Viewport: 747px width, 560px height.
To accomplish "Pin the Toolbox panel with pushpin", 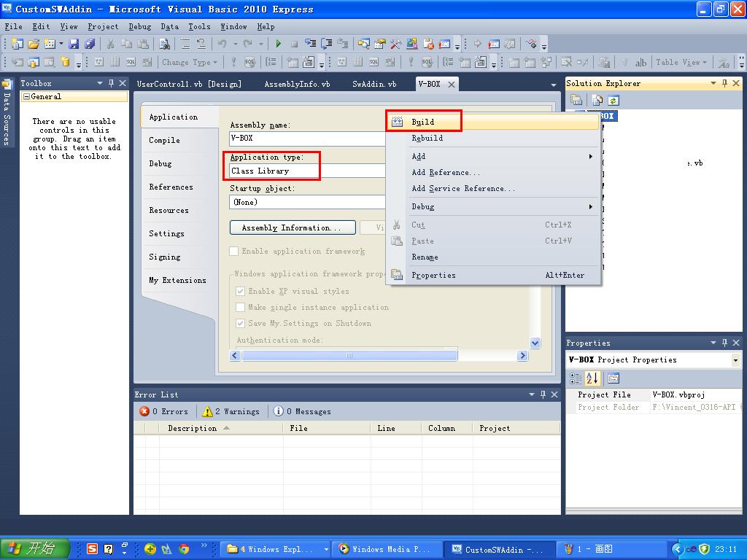I will point(111,83).
